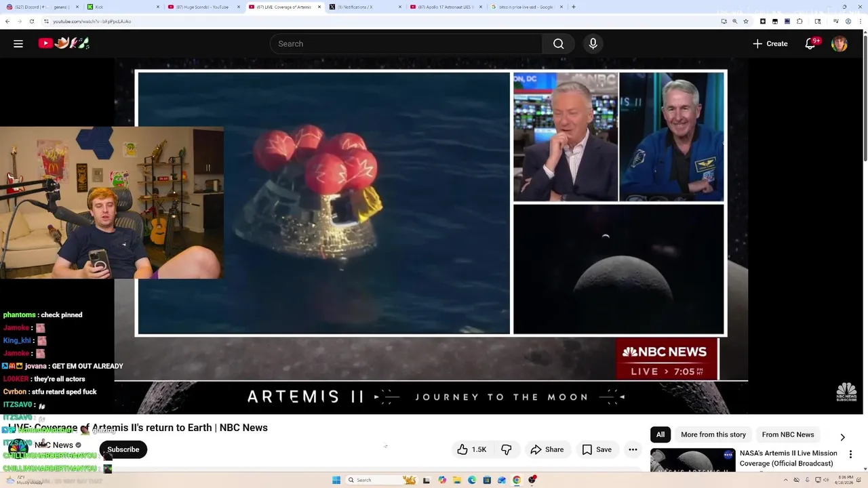Switch to the Huge Scandal YouTube tab
The image size is (868, 488).
coord(204,7)
